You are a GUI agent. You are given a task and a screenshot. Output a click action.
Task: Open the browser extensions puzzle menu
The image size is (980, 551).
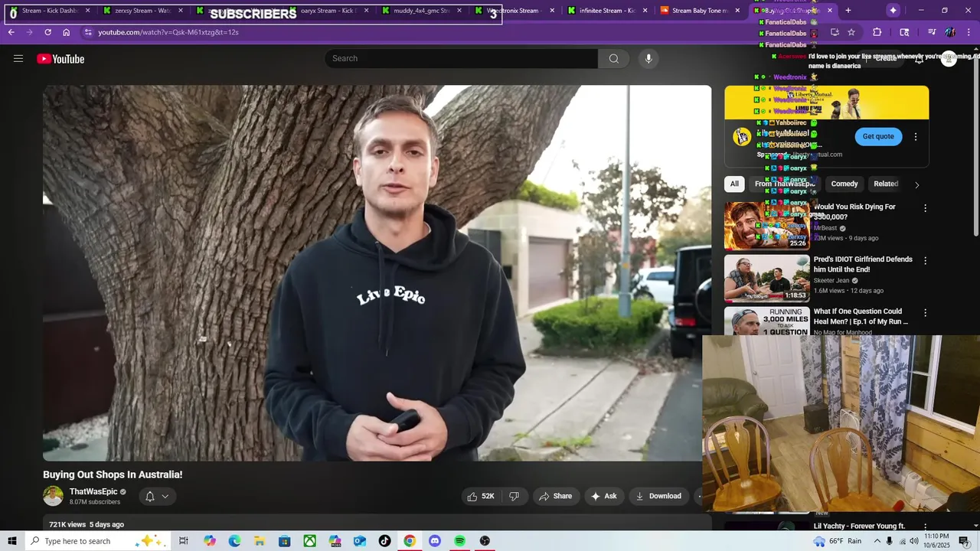pyautogui.click(x=877, y=32)
